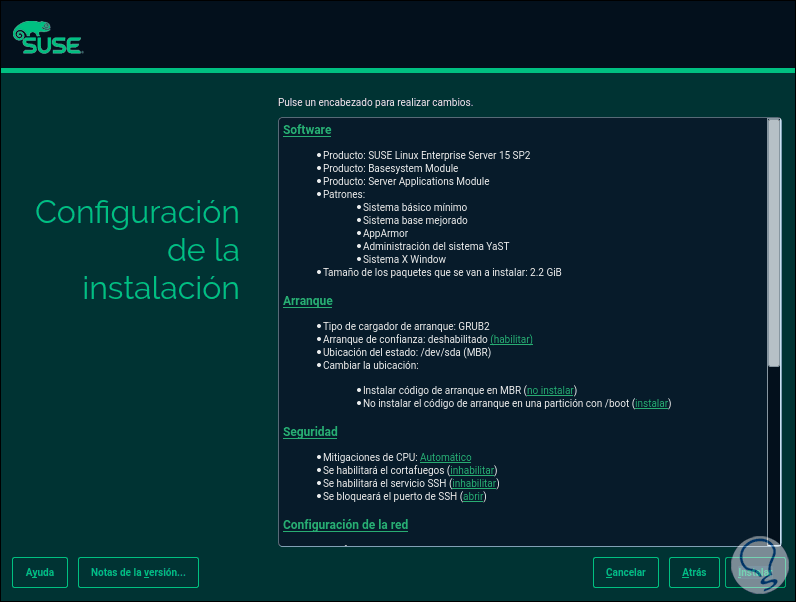Click Automático link for CPU mitigations
Screen dimensions: 796x602
click(x=445, y=457)
